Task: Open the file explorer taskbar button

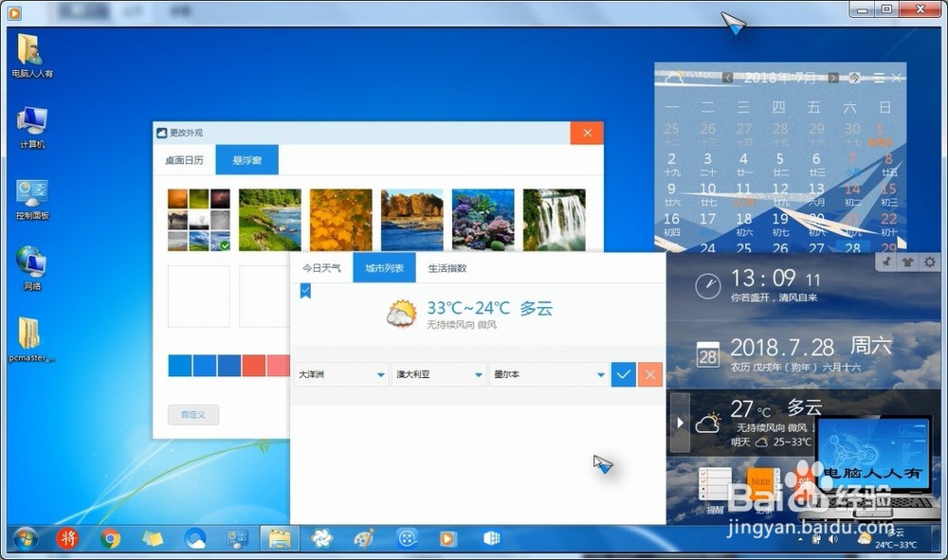Action: [x=280, y=537]
